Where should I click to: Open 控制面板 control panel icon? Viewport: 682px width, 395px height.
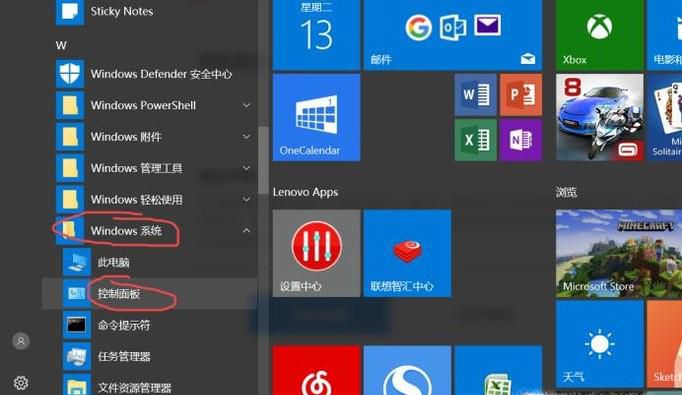pos(77,293)
